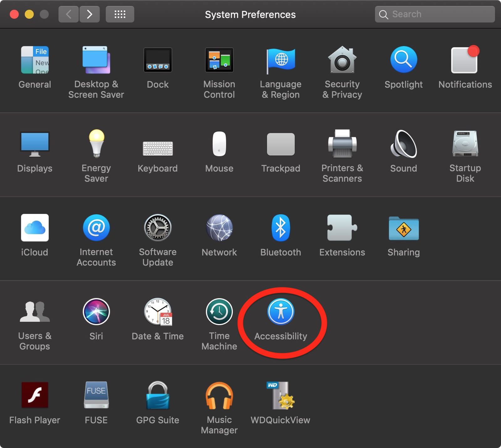This screenshot has width=501, height=448.
Task: Open WDQuickView preferences
Action: tap(281, 396)
